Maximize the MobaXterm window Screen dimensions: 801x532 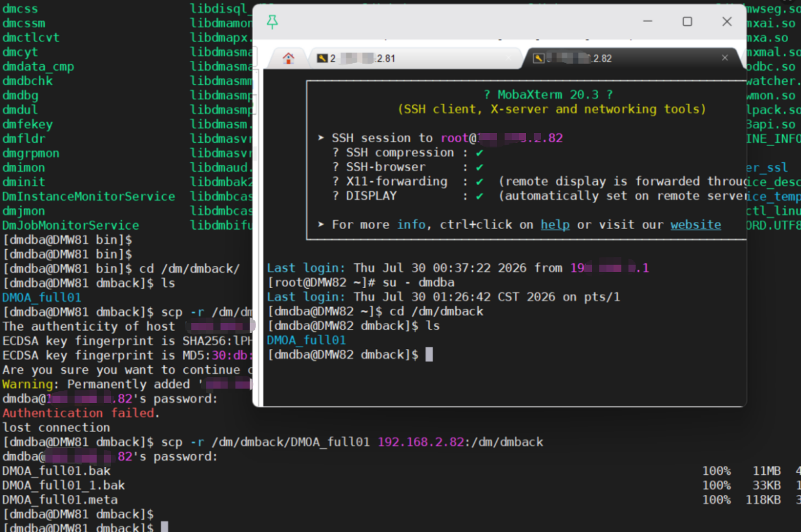click(687, 21)
